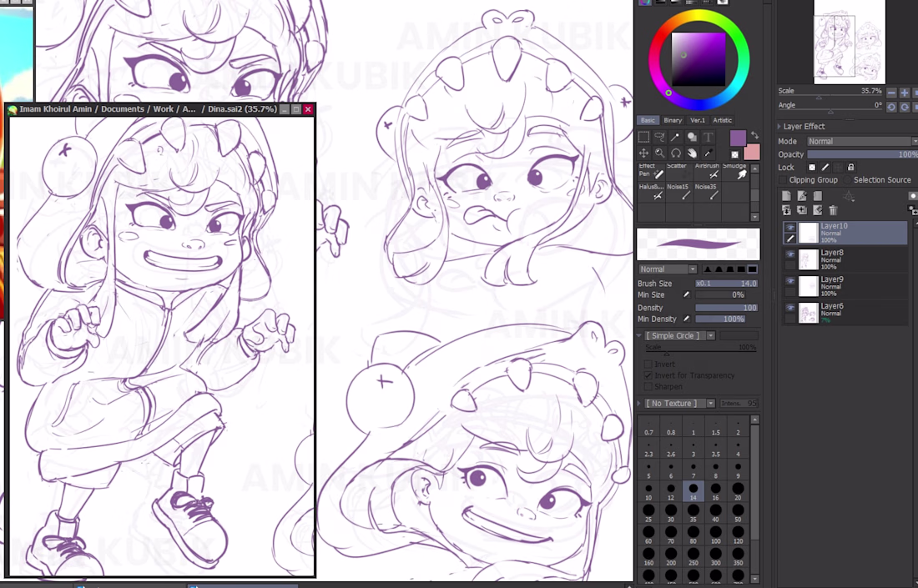This screenshot has height=588, width=918.
Task: Hide Layer6 using its eye icon
Action: pyautogui.click(x=790, y=309)
